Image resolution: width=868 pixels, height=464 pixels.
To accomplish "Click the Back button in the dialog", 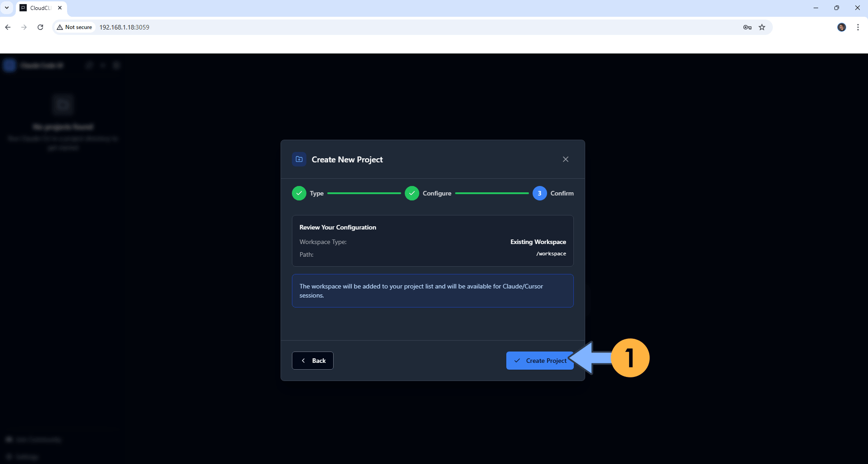I will pos(312,360).
